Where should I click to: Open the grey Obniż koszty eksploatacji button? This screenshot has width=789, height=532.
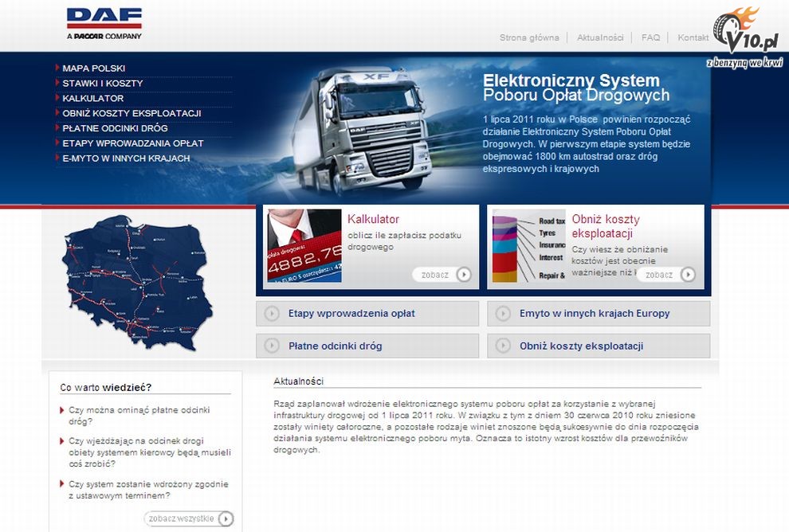click(599, 346)
